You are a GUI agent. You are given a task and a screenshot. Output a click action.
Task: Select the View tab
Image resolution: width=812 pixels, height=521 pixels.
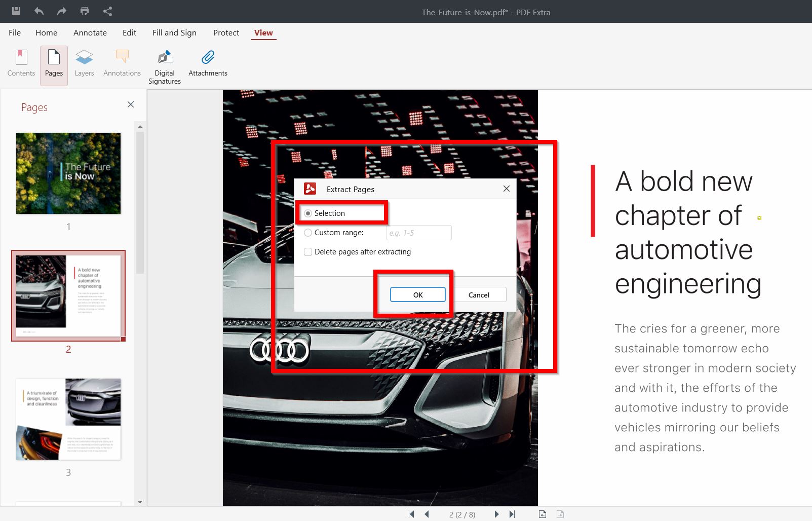[x=263, y=32]
